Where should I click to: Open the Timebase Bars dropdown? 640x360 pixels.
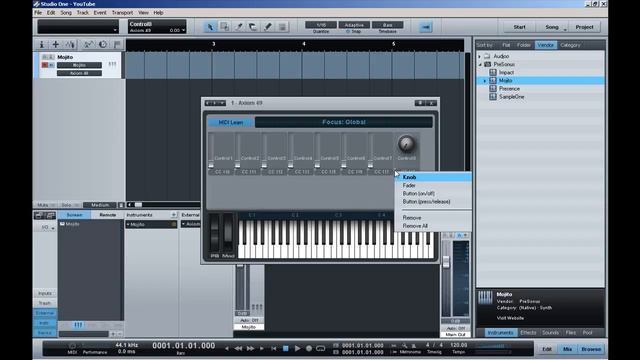point(387,25)
